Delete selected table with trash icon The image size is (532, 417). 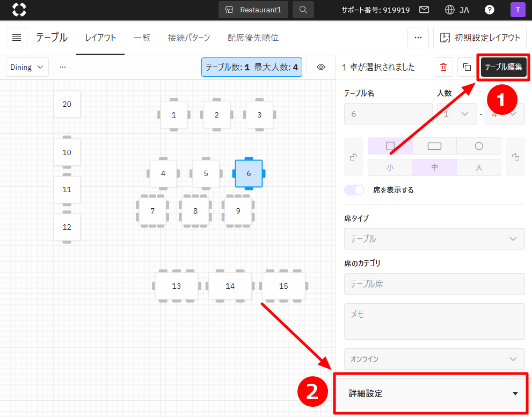pyautogui.click(x=443, y=67)
